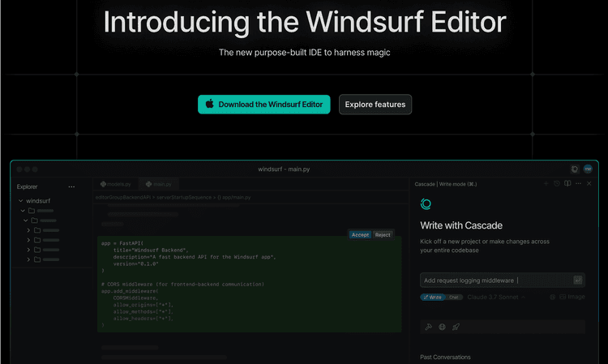
Task: Select the main.py editor tab
Action: tap(159, 184)
